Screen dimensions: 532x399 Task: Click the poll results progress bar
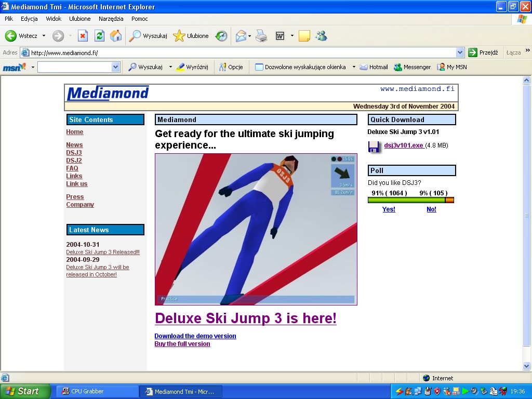pos(411,200)
